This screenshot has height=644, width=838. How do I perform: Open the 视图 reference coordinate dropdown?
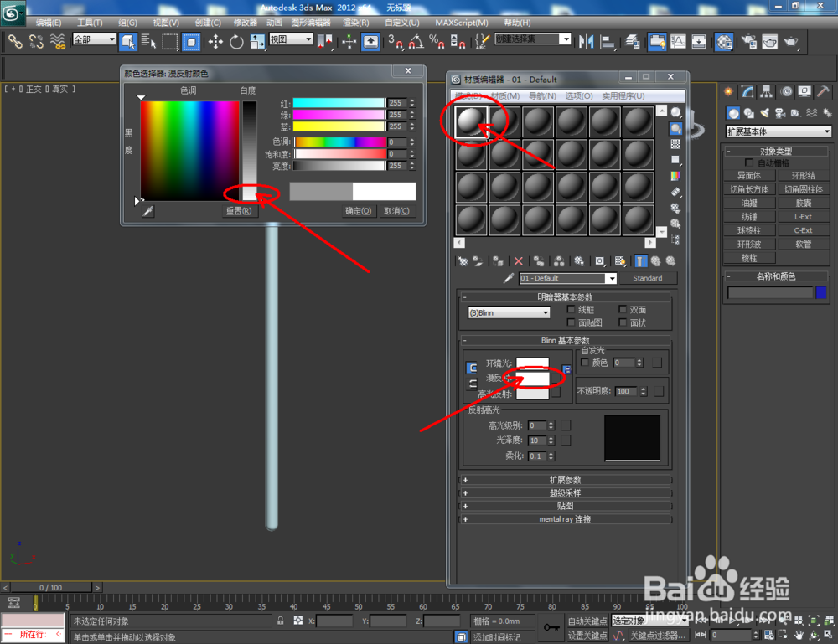pos(291,39)
